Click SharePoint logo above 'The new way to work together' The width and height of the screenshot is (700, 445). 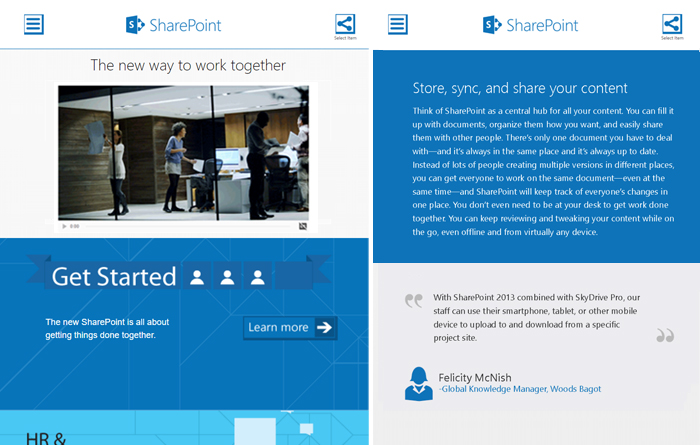[174, 25]
